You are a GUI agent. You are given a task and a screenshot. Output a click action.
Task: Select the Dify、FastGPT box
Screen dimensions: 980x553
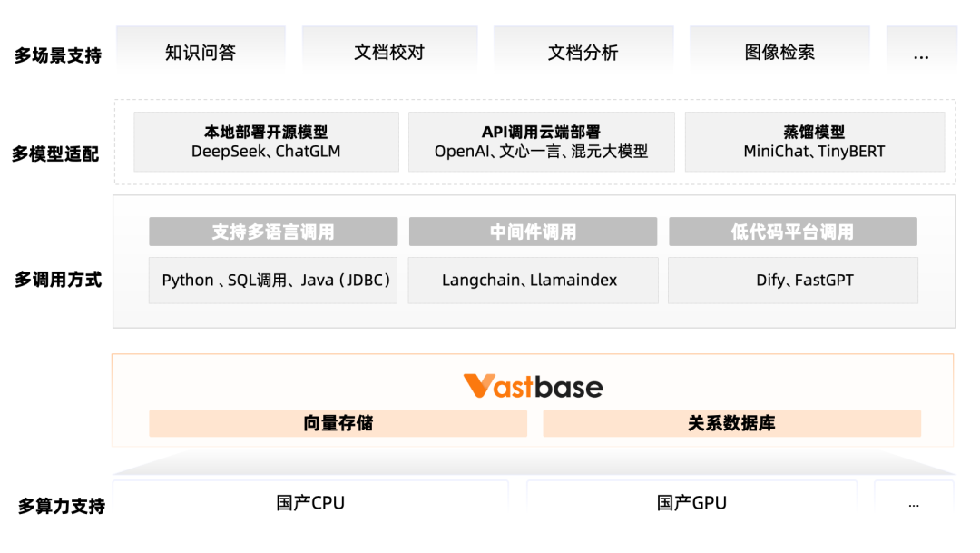[792, 281]
